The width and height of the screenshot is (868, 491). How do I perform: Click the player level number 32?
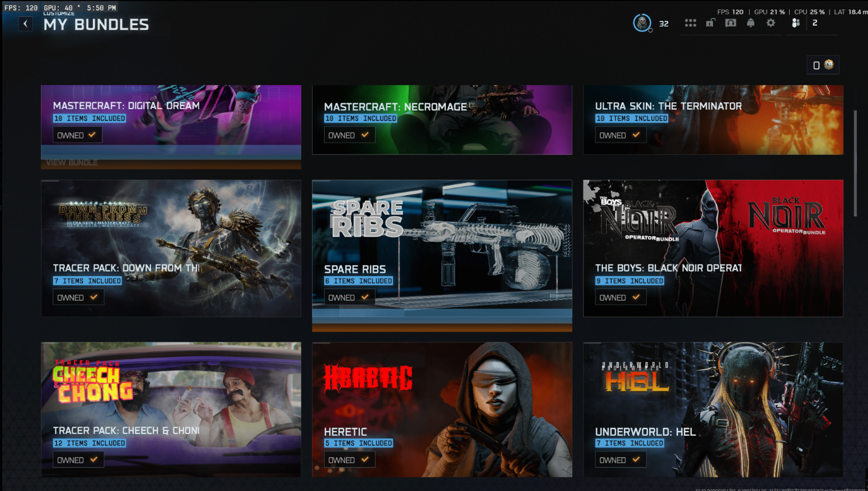[x=664, y=23]
